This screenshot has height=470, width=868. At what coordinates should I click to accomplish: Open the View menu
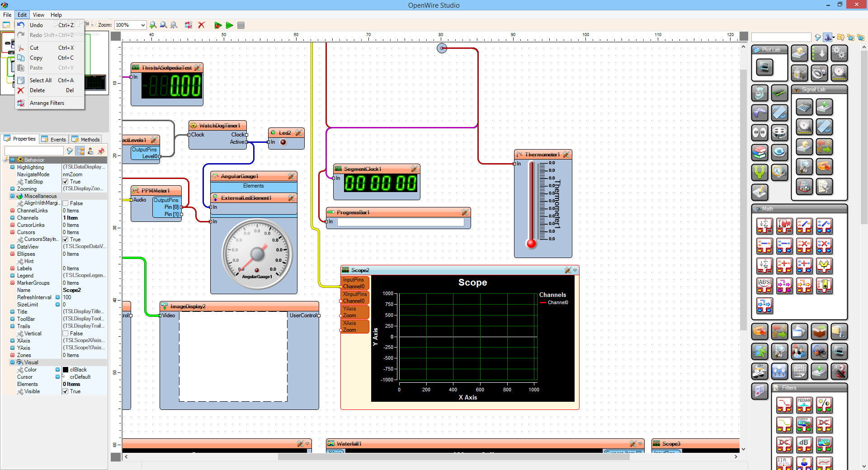[x=38, y=15]
